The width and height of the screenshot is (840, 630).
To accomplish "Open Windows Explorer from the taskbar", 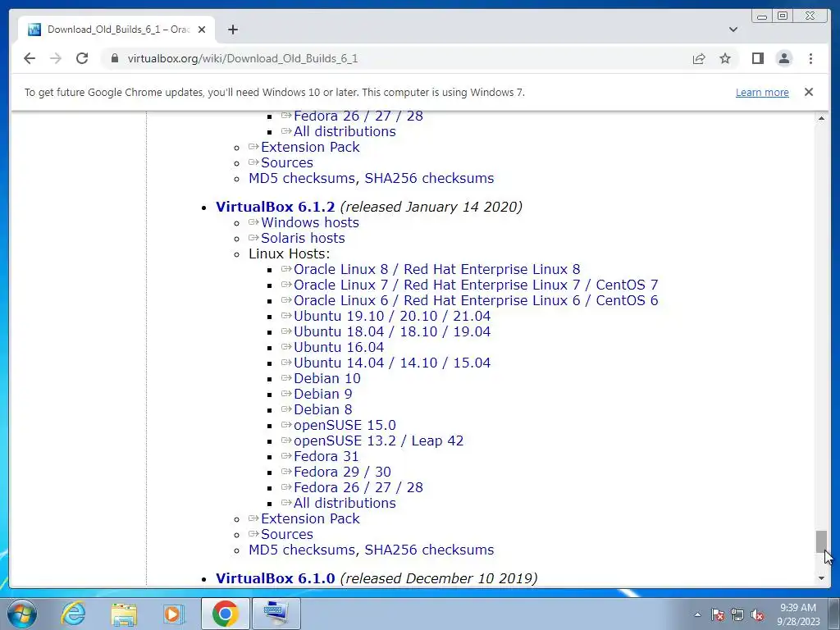I will pyautogui.click(x=124, y=614).
